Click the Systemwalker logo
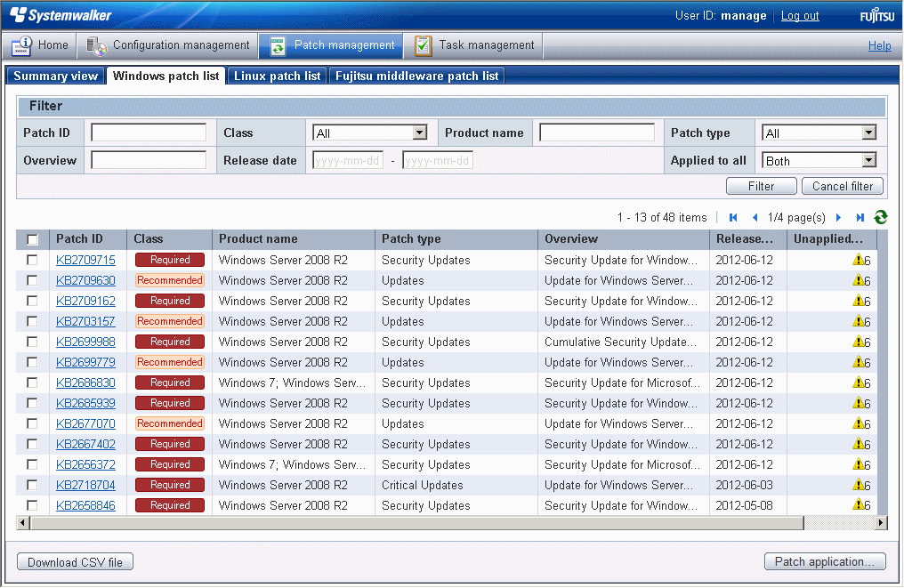Screen dimensions: 904x588 click(61, 15)
